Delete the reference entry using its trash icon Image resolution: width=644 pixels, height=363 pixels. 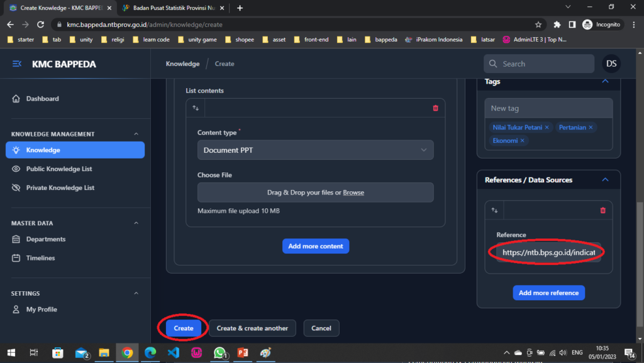(602, 210)
